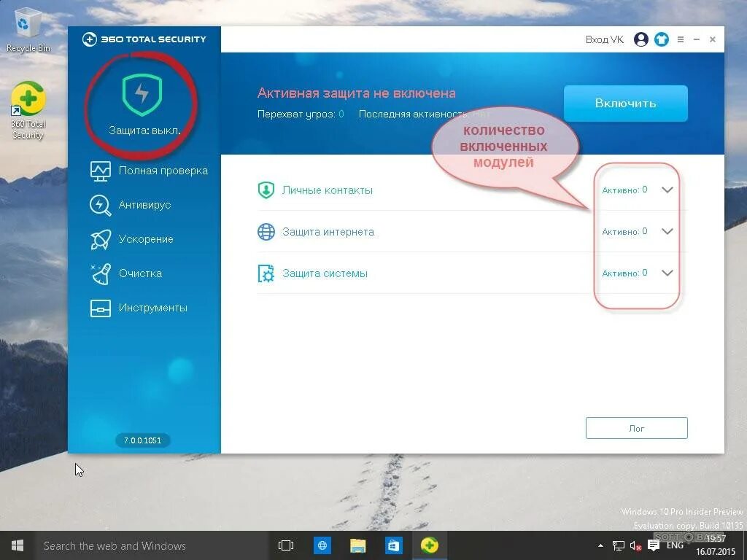Expand the Защита системы chevron
747x560 pixels.
click(x=667, y=273)
